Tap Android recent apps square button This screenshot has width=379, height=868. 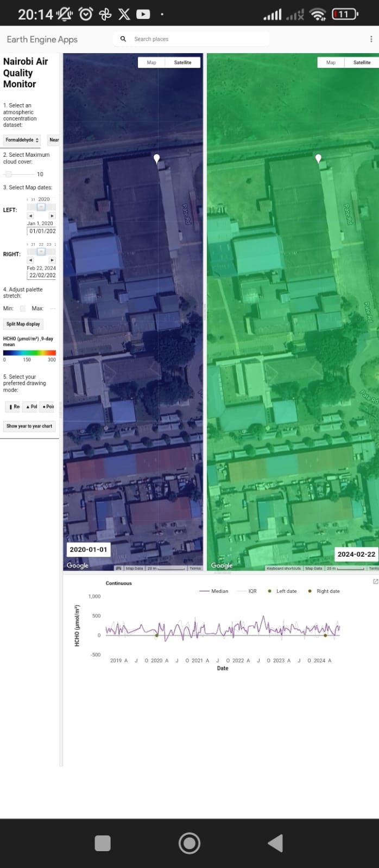point(103,843)
